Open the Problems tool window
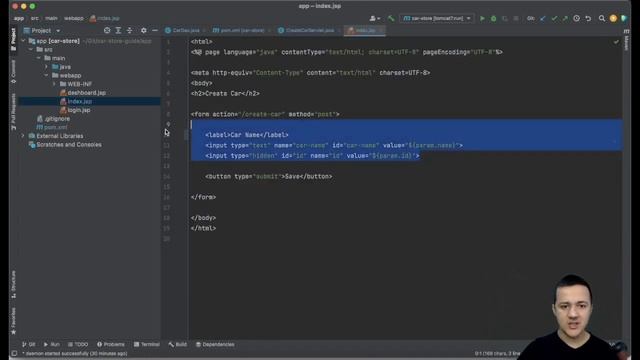The width and height of the screenshot is (640, 360). click(x=111, y=344)
